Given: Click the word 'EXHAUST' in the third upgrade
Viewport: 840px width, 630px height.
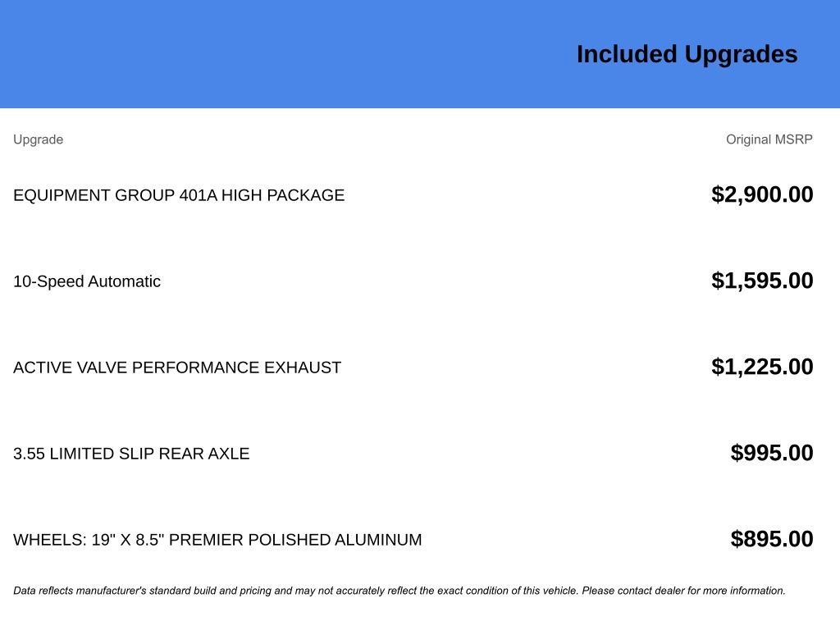Looking at the screenshot, I should (x=302, y=367).
